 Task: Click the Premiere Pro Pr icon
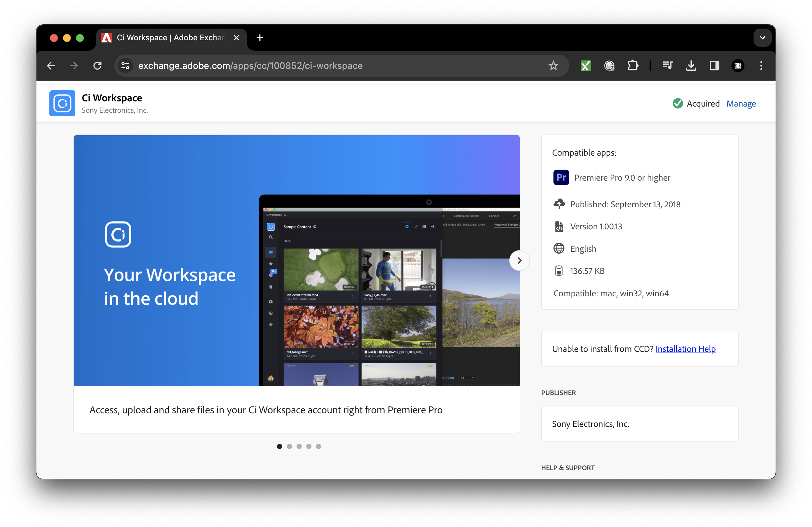point(561,177)
